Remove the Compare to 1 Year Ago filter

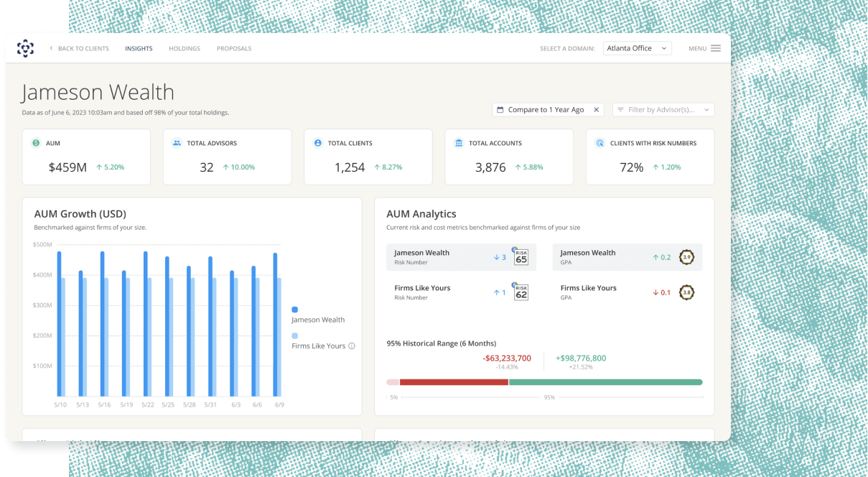(596, 110)
